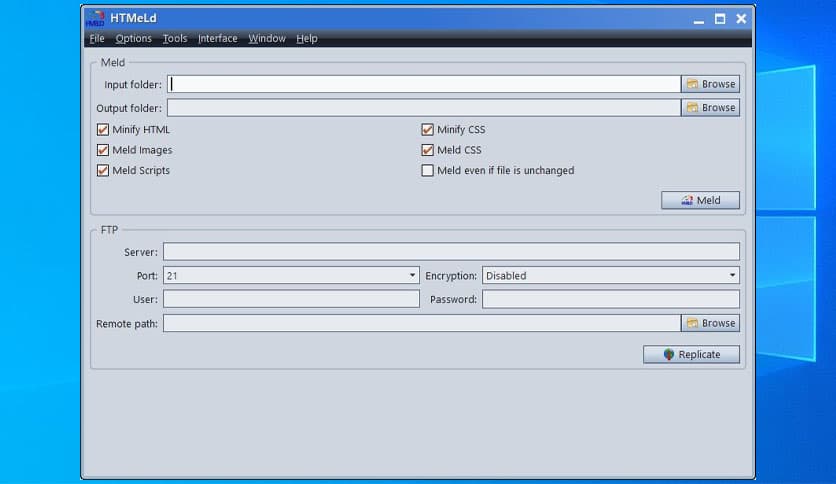Open the File menu
This screenshot has width=836, height=484.
click(x=97, y=38)
